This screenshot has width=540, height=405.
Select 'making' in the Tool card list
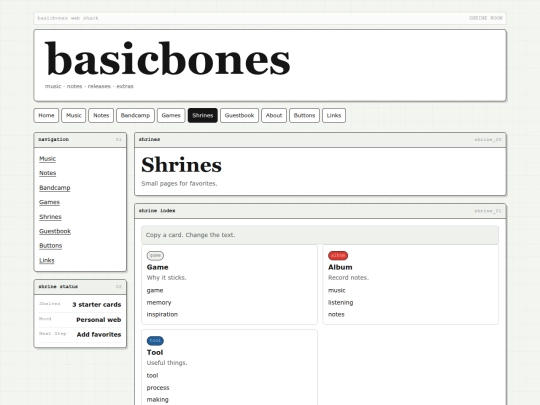tap(157, 399)
